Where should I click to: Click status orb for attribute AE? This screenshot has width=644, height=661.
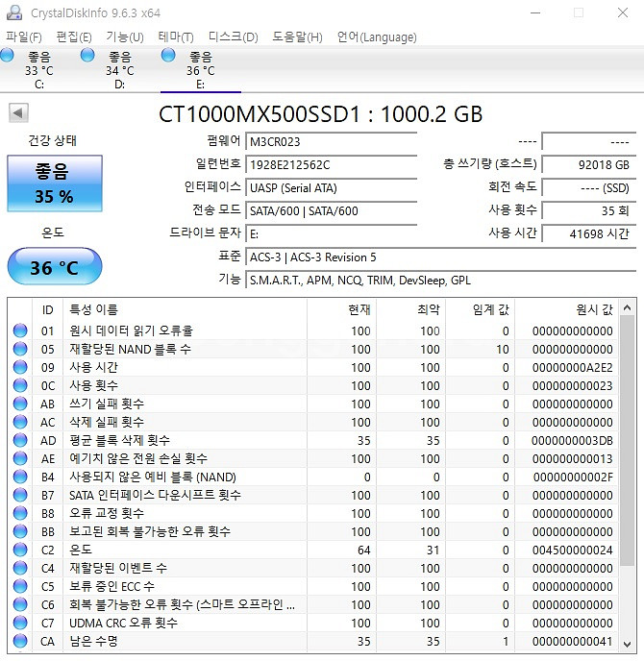(20, 458)
